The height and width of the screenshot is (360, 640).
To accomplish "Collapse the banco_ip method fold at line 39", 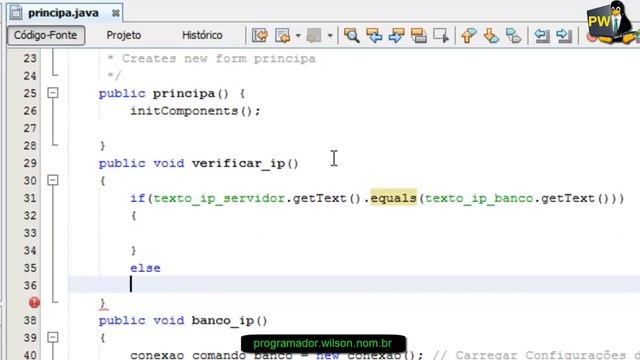I will pyautogui.click(x=53, y=337).
